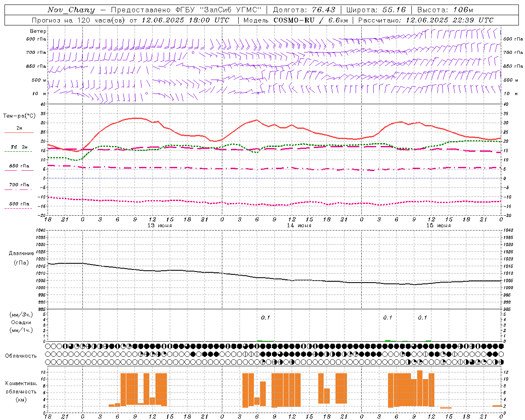Click the Рассчитано: 12.06.2025 22:39 UTC text

[x=426, y=20]
